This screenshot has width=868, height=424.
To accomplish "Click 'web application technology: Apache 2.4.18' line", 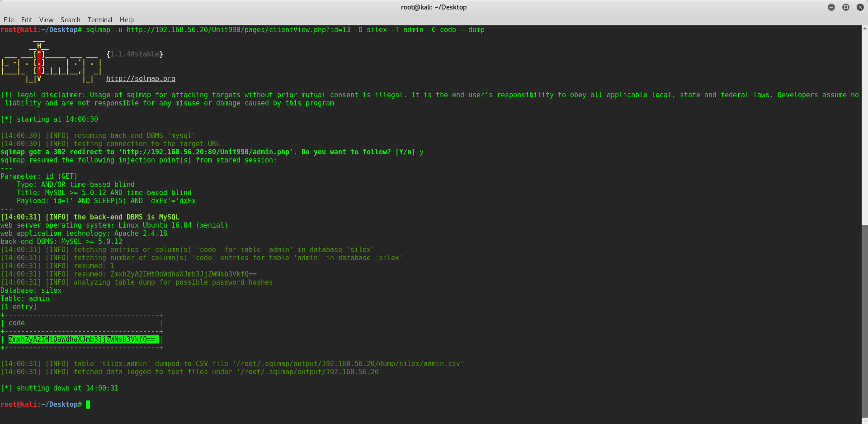I will (x=84, y=233).
